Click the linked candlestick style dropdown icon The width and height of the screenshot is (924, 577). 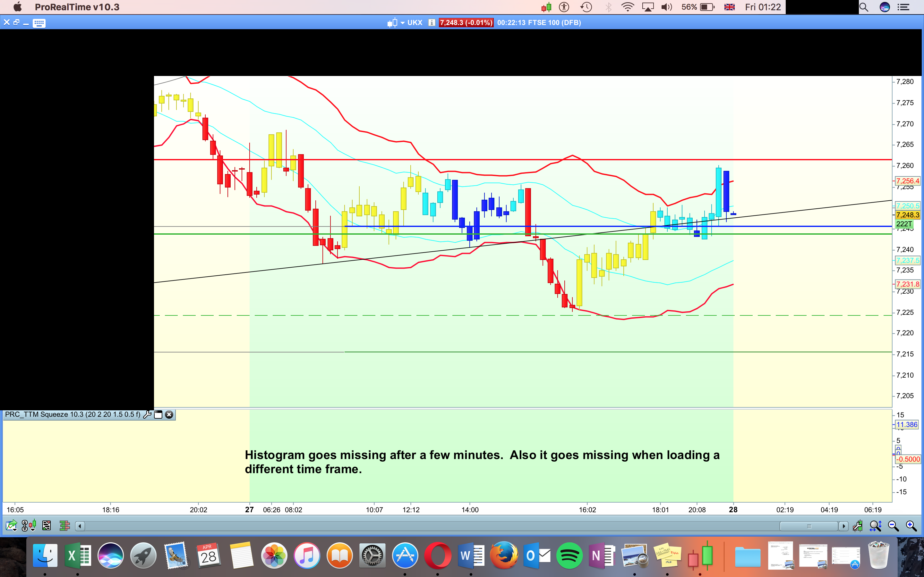[29, 526]
